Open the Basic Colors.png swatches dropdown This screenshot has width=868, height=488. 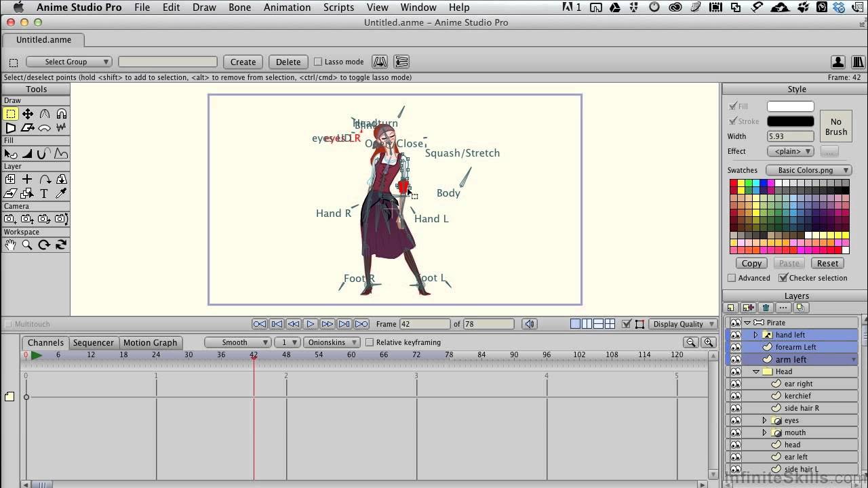click(x=808, y=170)
